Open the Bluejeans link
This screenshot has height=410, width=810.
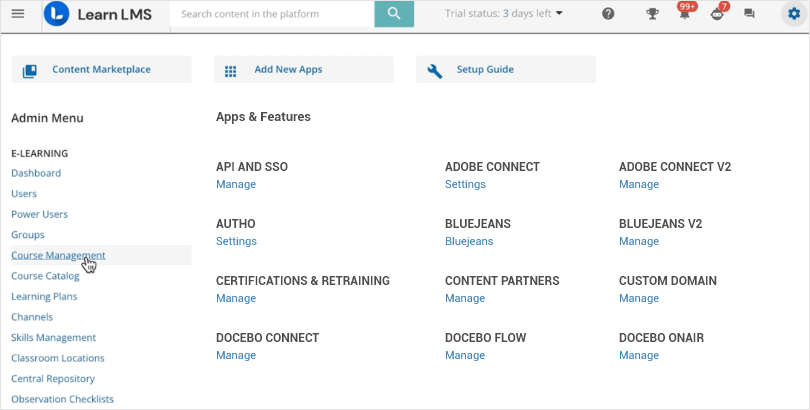(x=469, y=241)
